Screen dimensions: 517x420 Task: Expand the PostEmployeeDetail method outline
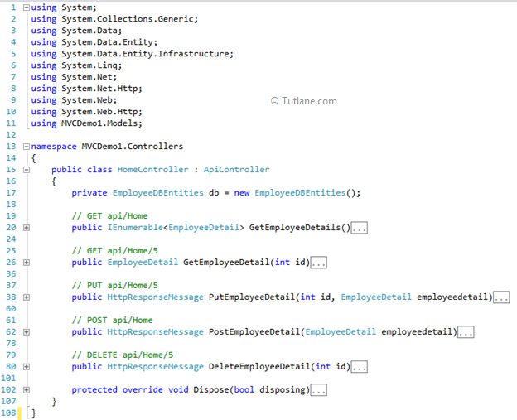[x=27, y=332]
